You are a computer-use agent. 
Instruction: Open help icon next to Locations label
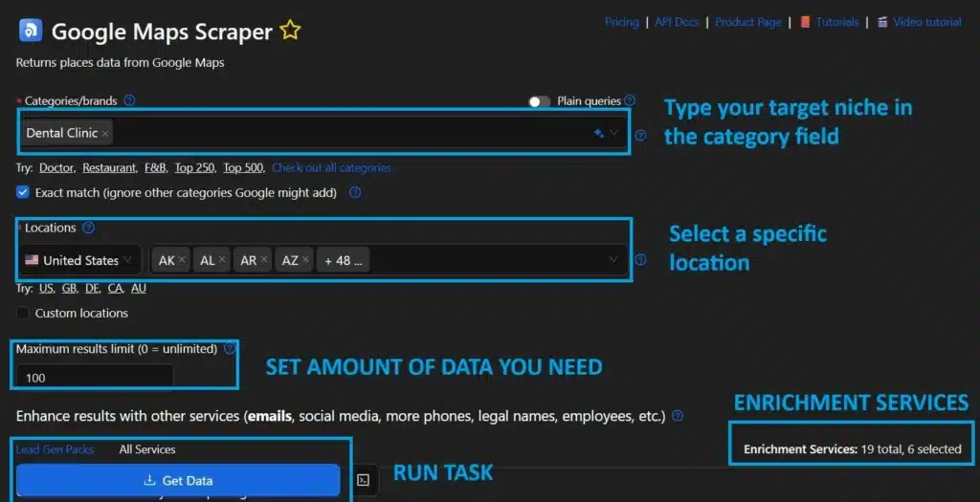[88, 228]
